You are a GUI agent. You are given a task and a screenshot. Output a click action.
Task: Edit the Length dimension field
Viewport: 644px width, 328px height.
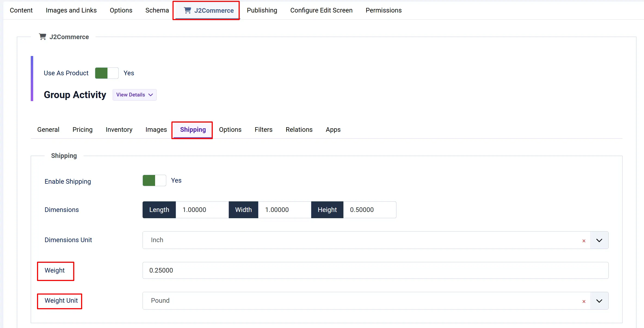(202, 210)
